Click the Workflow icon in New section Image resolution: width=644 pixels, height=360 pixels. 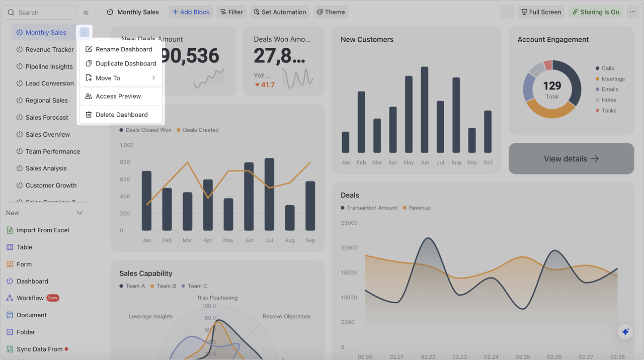pyautogui.click(x=10, y=298)
